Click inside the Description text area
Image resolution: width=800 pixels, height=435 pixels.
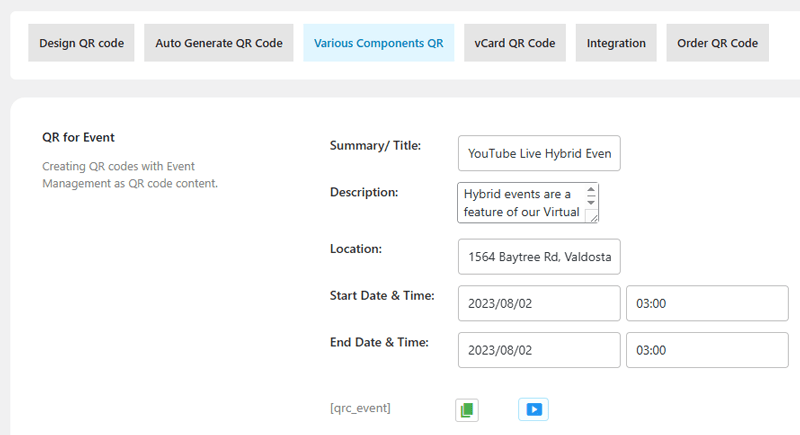(x=520, y=203)
